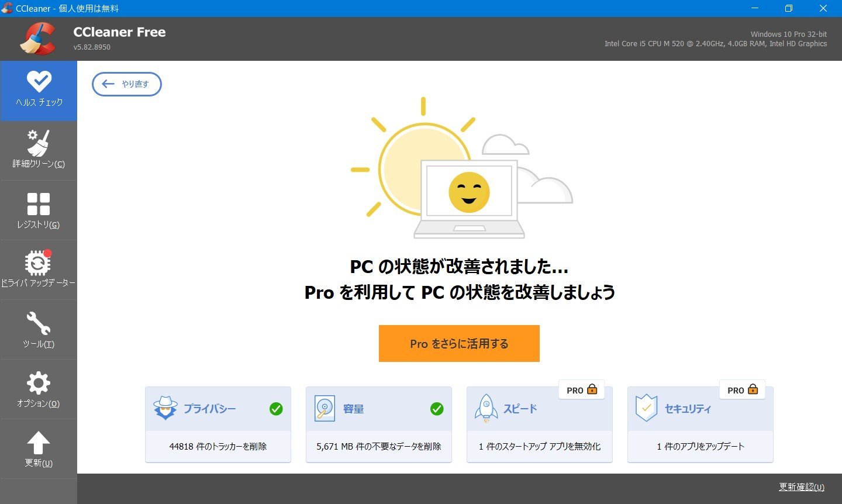Viewport: 842px width, 504px height.
Task: Click the smiling laptop illustration
Action: pyautogui.click(x=469, y=199)
